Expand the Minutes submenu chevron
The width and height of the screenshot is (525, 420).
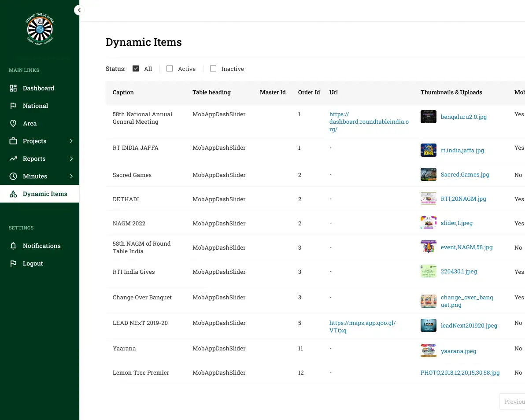(71, 177)
